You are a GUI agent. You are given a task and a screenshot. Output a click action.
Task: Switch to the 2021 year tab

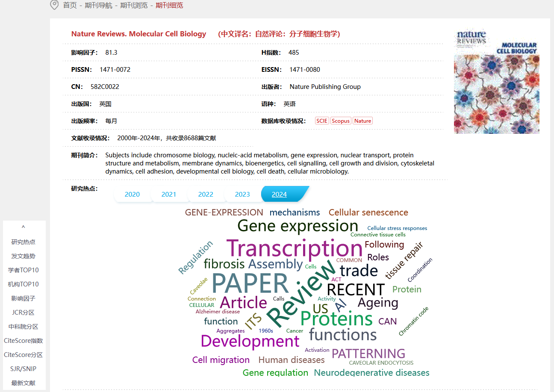pyautogui.click(x=169, y=194)
